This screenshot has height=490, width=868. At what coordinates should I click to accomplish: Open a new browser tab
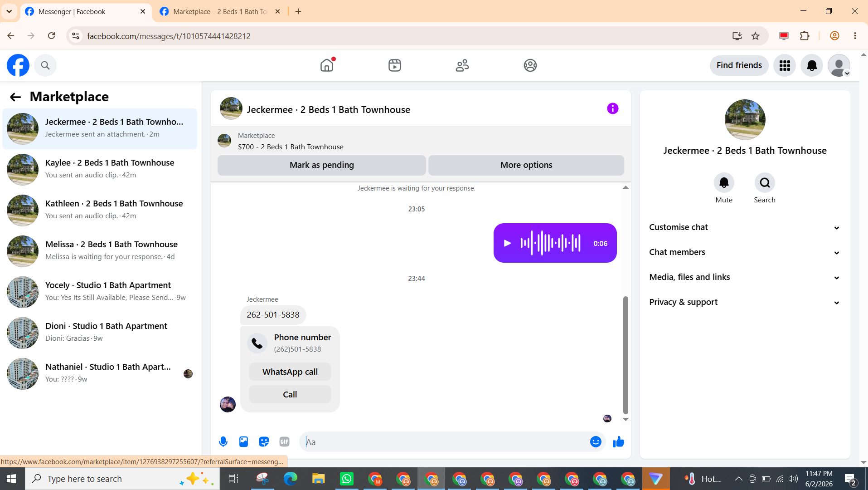coord(298,11)
